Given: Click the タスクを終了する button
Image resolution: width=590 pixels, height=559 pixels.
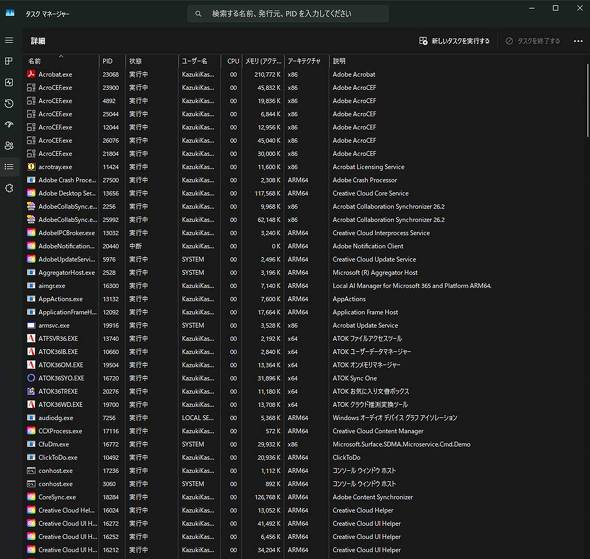Looking at the screenshot, I should click(532, 41).
